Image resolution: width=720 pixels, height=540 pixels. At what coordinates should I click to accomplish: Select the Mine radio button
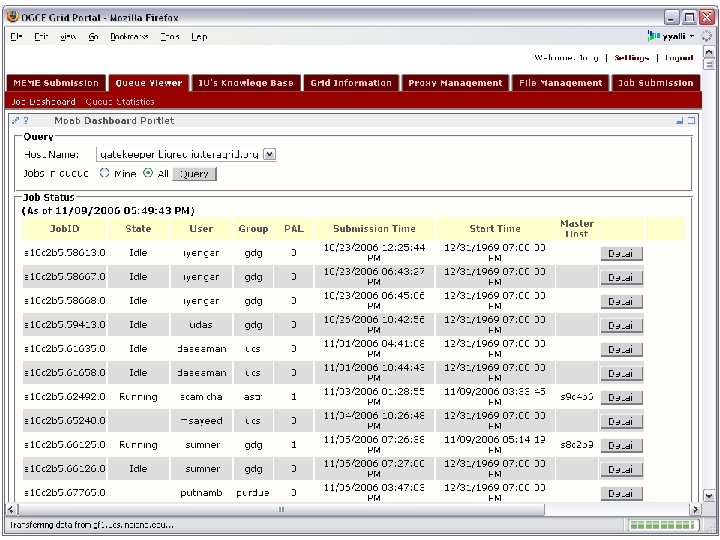coord(105,173)
